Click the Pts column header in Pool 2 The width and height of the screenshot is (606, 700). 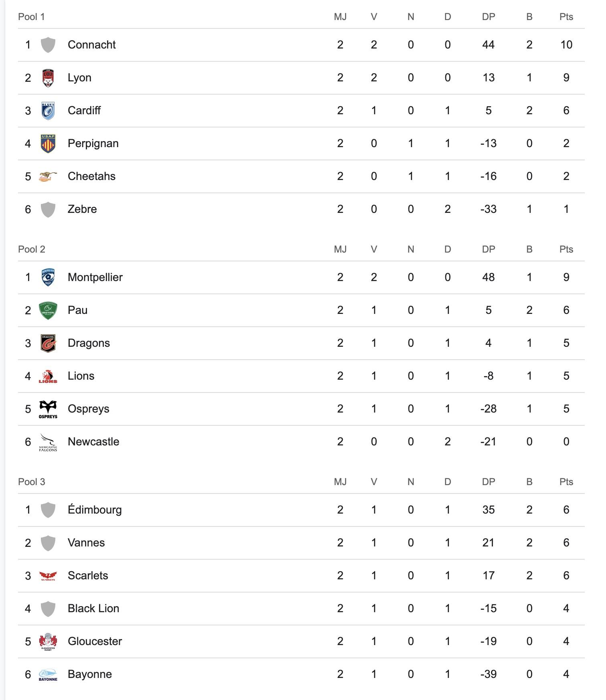tap(566, 249)
